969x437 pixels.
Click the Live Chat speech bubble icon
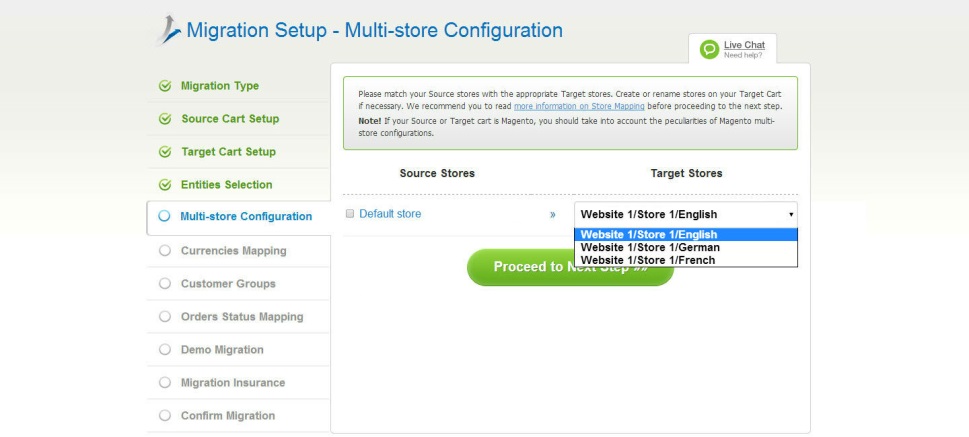click(709, 49)
